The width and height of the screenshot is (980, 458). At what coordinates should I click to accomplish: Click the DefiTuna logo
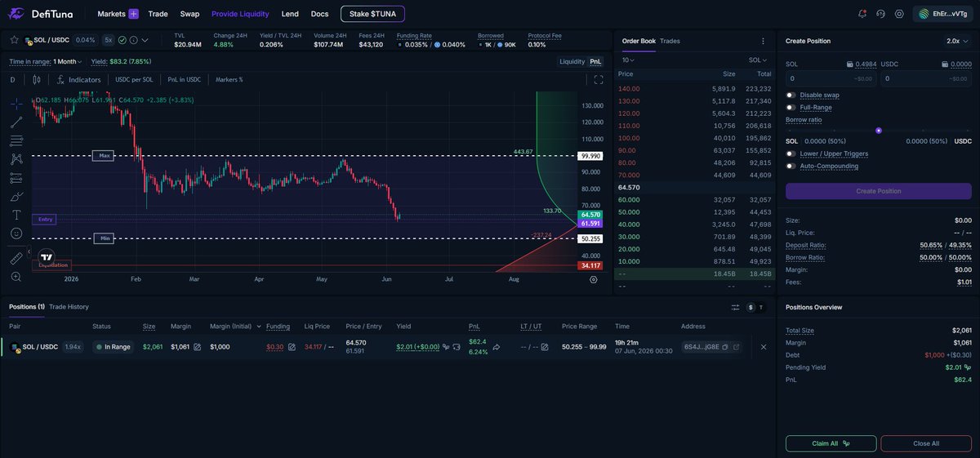pyautogui.click(x=41, y=14)
